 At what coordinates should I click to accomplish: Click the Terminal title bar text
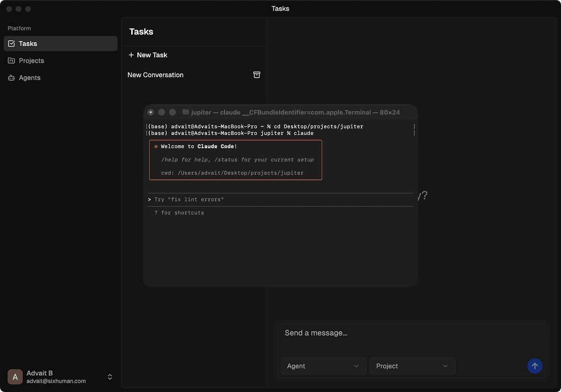[296, 112]
